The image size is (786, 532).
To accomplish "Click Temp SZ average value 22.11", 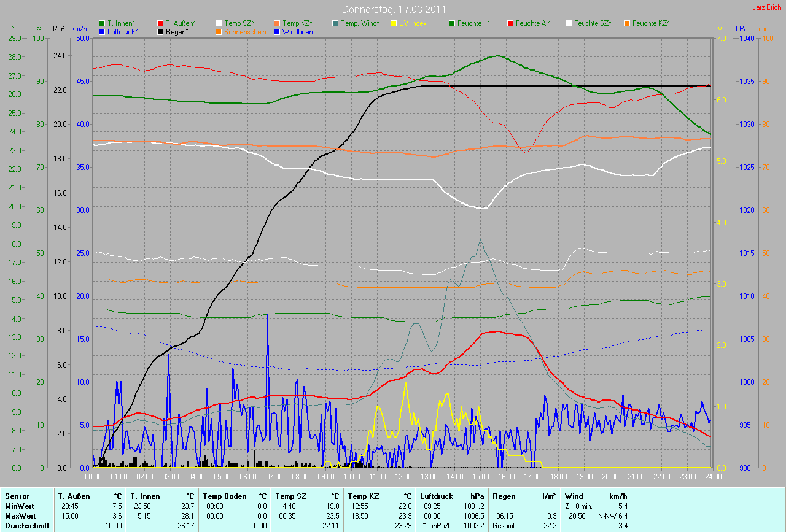I will click(x=332, y=526).
